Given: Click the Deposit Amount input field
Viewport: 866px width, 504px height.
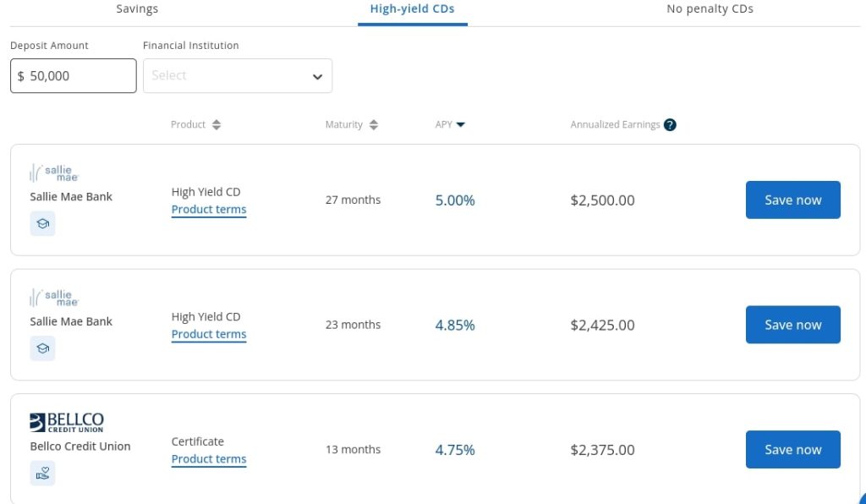Looking at the screenshot, I should (x=74, y=76).
